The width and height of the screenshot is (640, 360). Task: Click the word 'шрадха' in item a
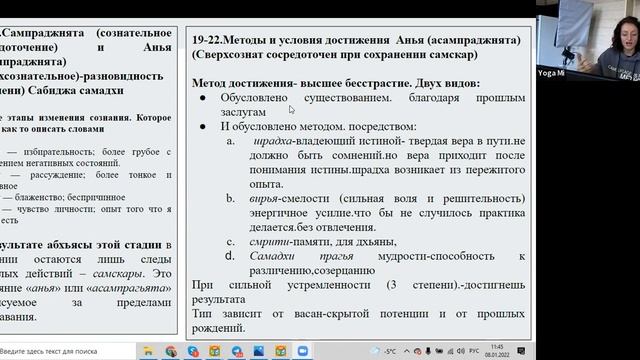[x=273, y=141]
